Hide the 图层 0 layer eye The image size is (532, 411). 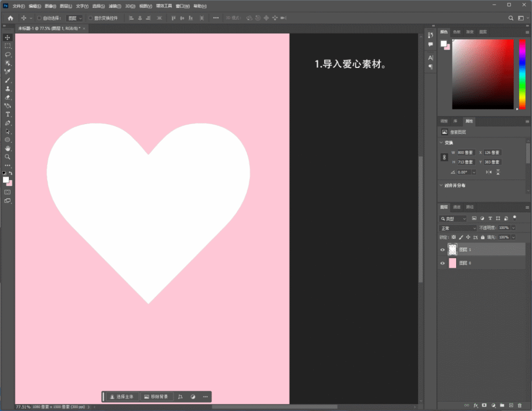coord(443,263)
